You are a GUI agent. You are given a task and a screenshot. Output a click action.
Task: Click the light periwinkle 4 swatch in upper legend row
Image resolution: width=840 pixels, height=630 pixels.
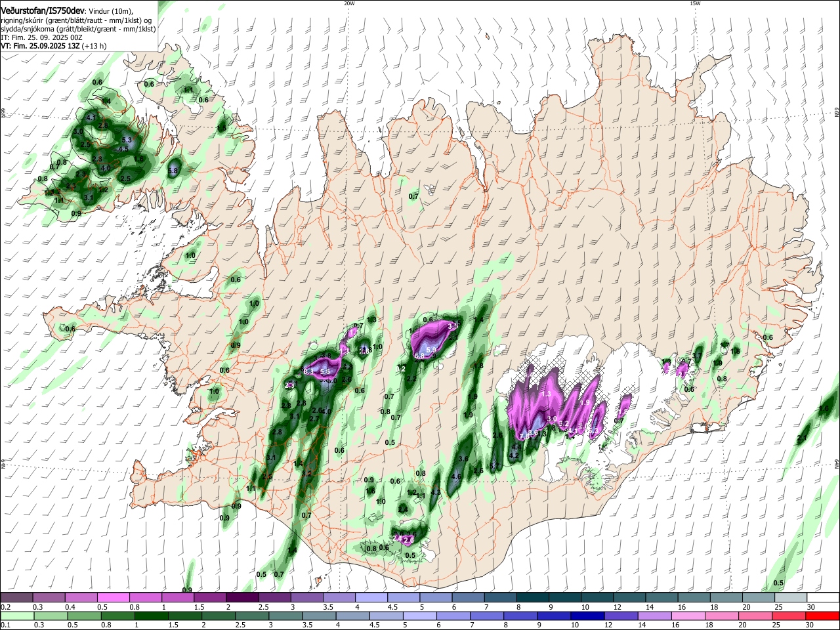coord(371,597)
